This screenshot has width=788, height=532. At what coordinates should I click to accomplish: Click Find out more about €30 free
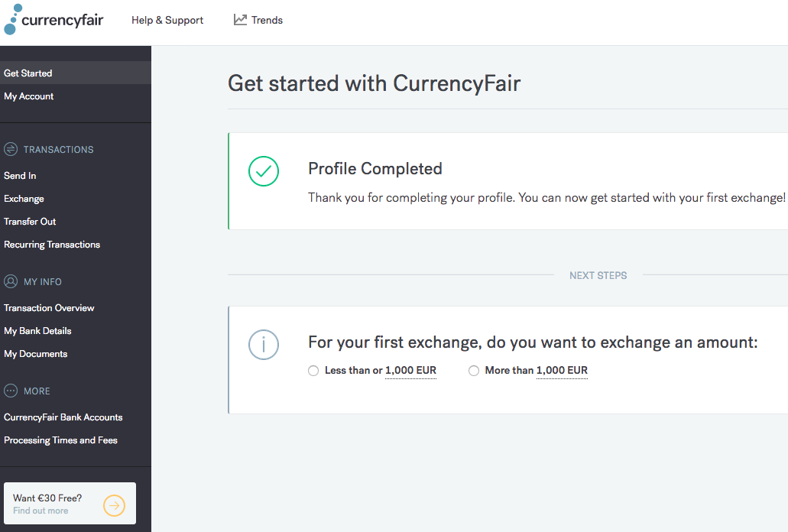[41, 511]
